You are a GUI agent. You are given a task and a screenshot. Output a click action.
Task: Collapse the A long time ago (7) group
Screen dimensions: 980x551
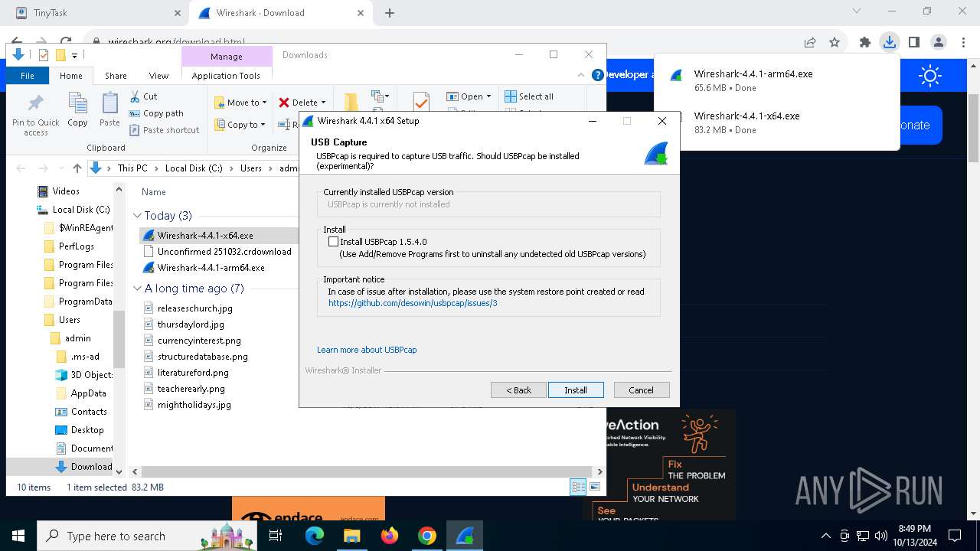click(x=137, y=289)
